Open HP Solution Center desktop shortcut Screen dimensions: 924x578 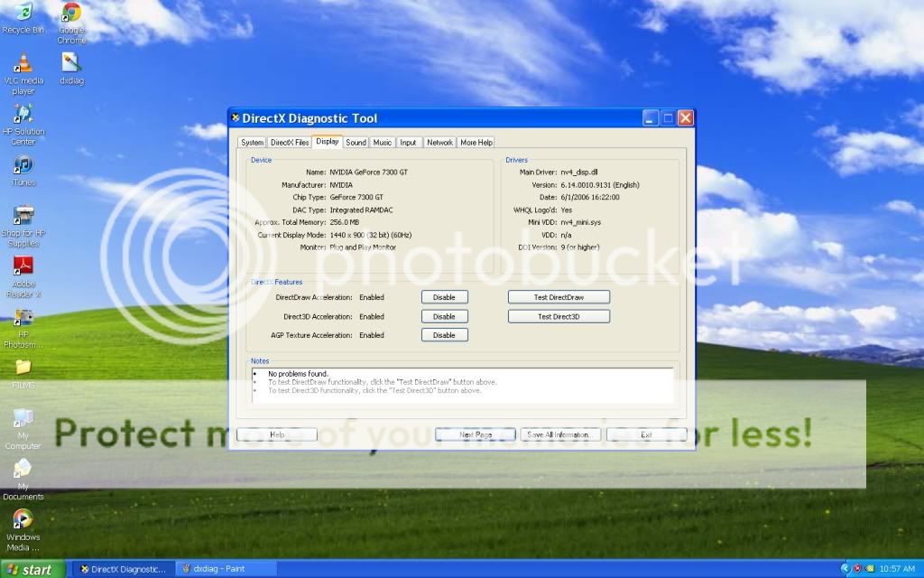point(23,125)
